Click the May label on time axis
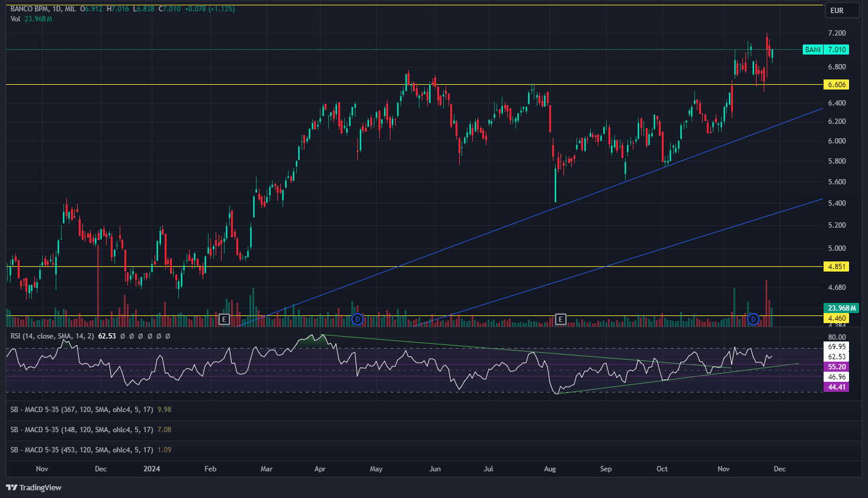The height and width of the screenshot is (498, 868). [376, 469]
